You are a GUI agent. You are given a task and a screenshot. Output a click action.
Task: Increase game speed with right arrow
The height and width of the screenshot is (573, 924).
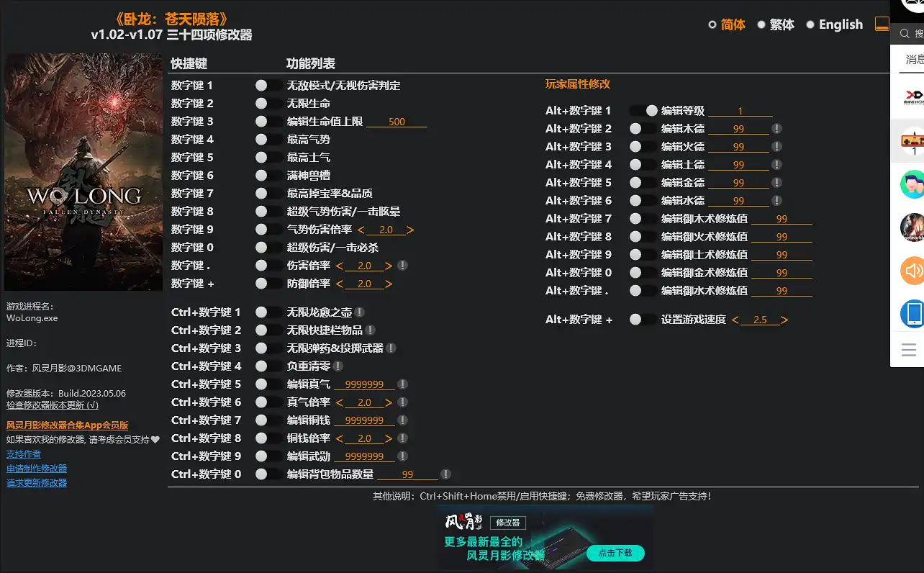(784, 320)
